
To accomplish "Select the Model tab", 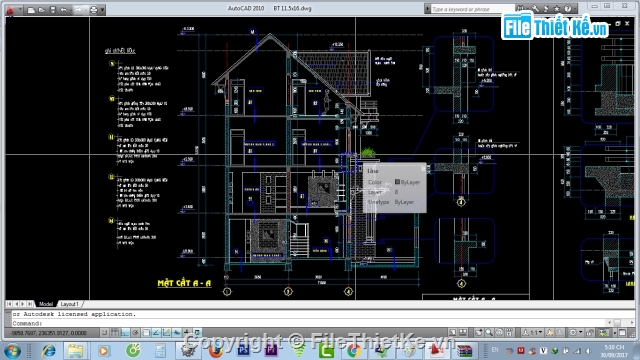I will click(46, 304).
